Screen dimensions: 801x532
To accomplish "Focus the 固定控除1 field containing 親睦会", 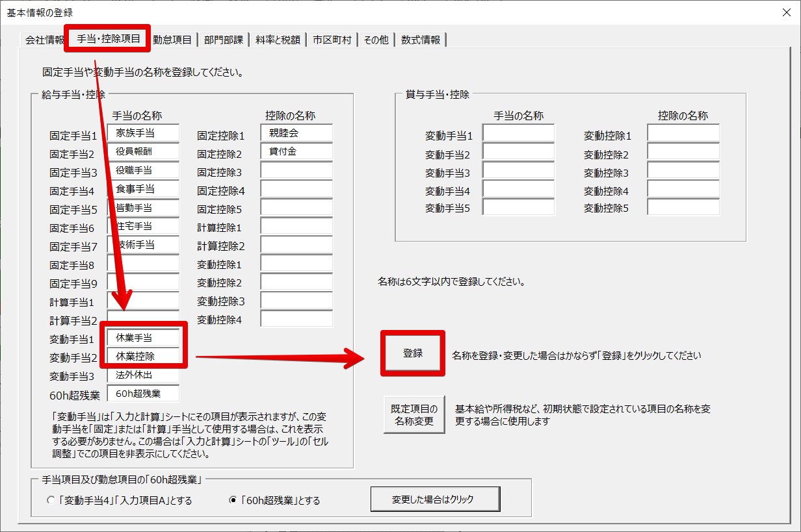I will pos(296,133).
